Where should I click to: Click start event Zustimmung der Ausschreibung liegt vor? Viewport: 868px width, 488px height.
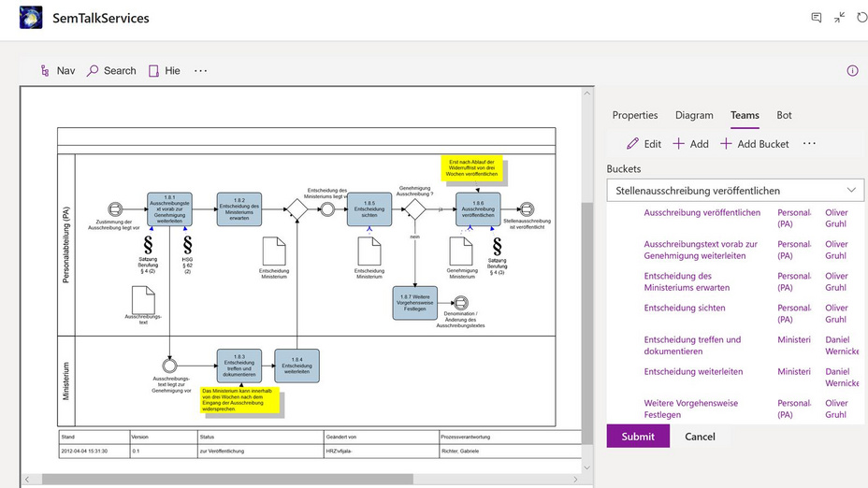[115, 209]
